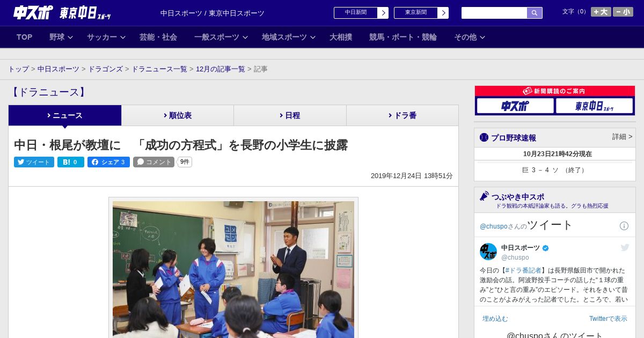The height and width of the screenshot is (338, 644).
Task: Click 中日スポーツ / 東京中日スポーツ header text
Action: [213, 13]
